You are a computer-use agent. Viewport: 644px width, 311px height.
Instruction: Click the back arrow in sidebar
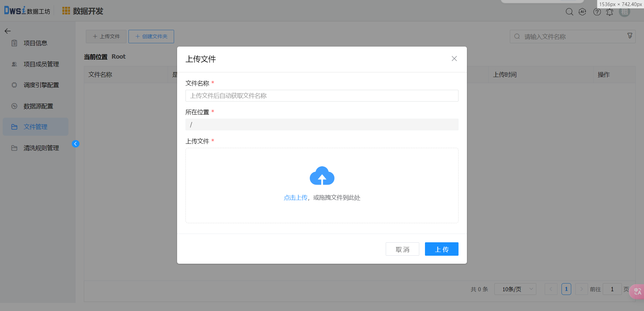click(x=8, y=31)
